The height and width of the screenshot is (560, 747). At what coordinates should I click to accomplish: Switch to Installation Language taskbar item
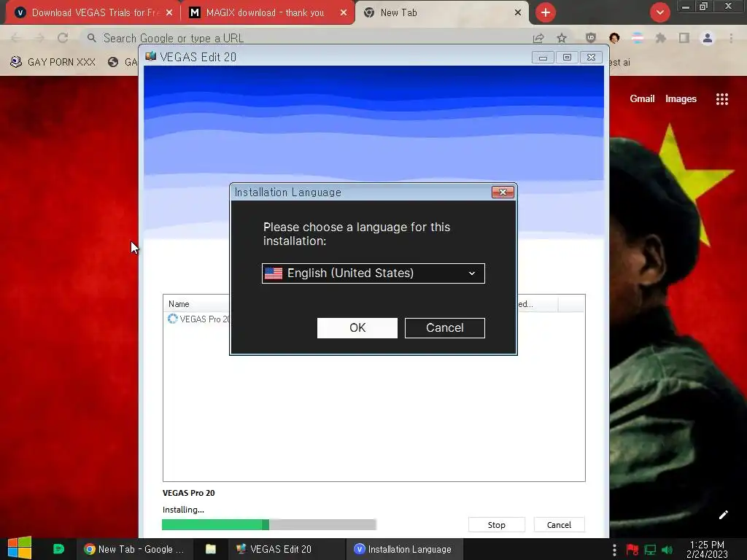pos(403,550)
